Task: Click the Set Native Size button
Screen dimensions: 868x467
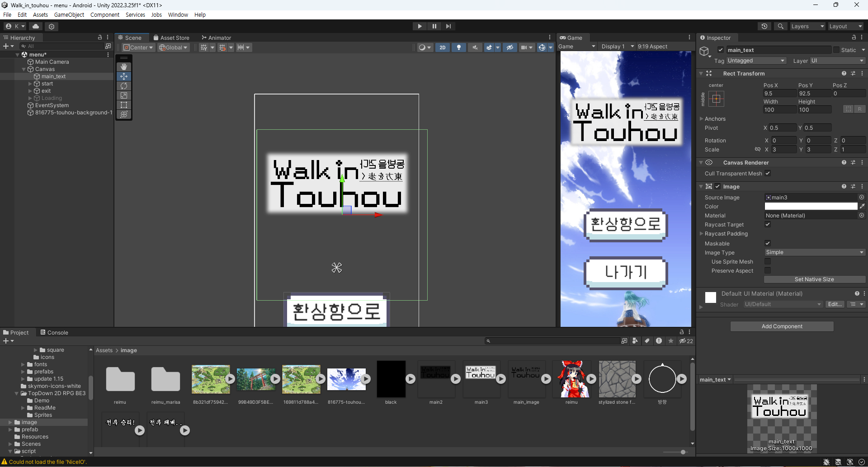Action: pyautogui.click(x=815, y=279)
